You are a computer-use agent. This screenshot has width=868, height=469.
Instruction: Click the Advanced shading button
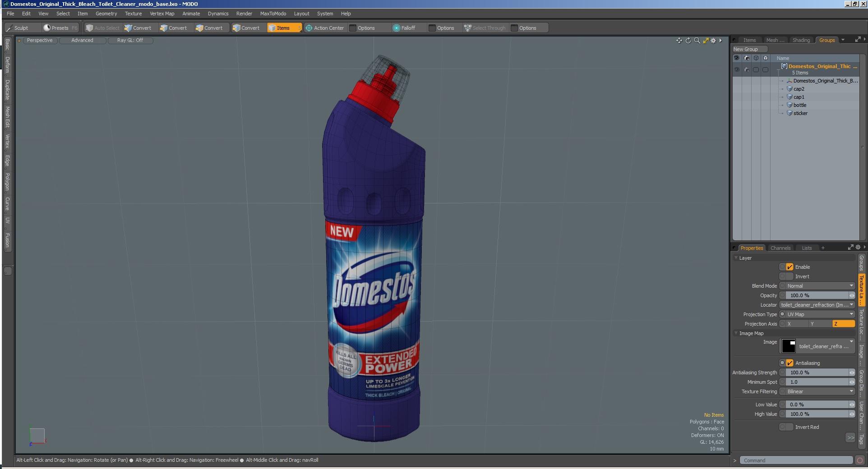tap(82, 40)
